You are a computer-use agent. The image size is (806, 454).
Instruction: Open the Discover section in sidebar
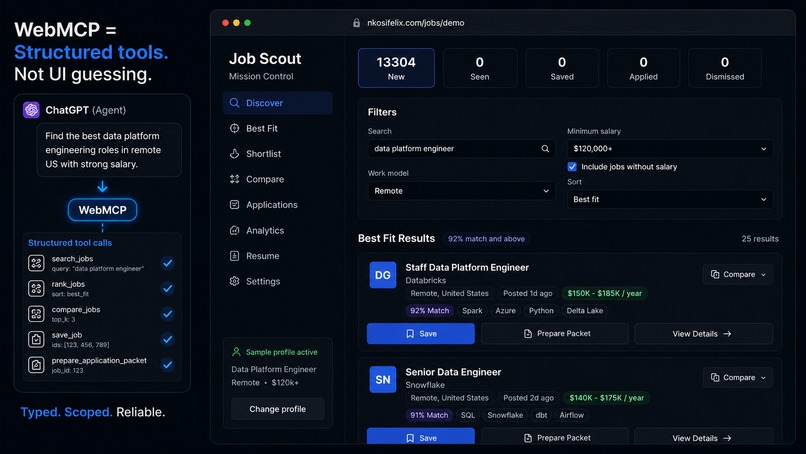(278, 103)
